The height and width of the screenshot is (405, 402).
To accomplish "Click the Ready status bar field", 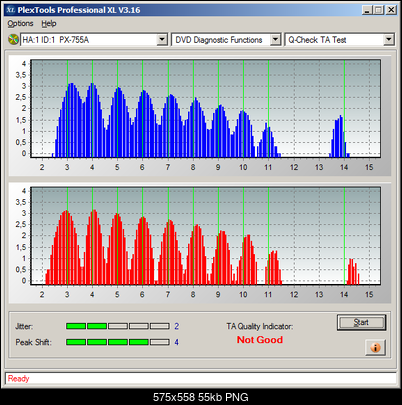I will [x=201, y=379].
